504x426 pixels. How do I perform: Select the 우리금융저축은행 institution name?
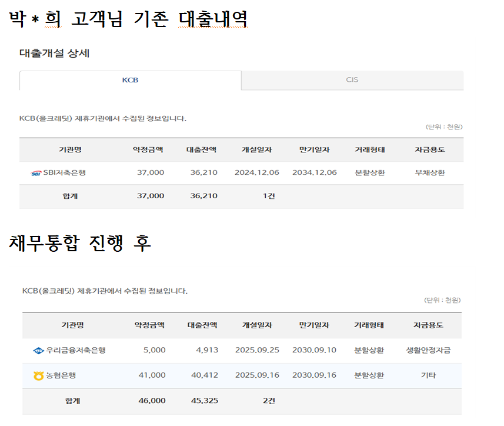[76, 350]
